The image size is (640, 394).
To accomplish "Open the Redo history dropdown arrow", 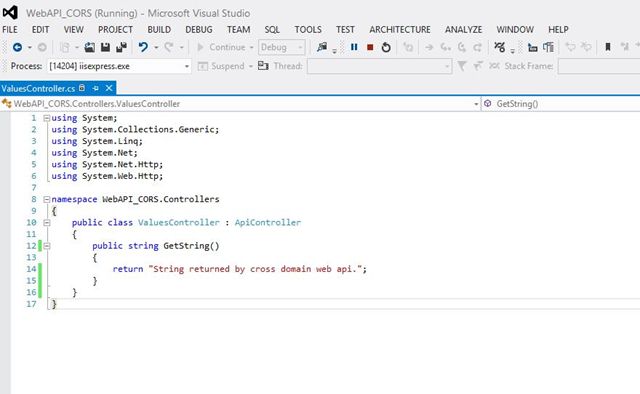I will [181, 47].
